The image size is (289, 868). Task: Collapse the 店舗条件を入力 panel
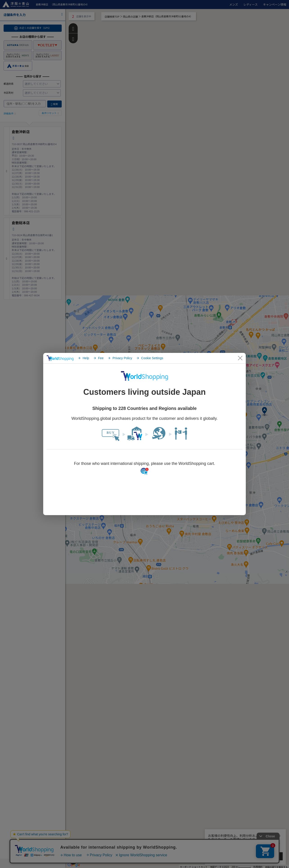pos(62,14)
